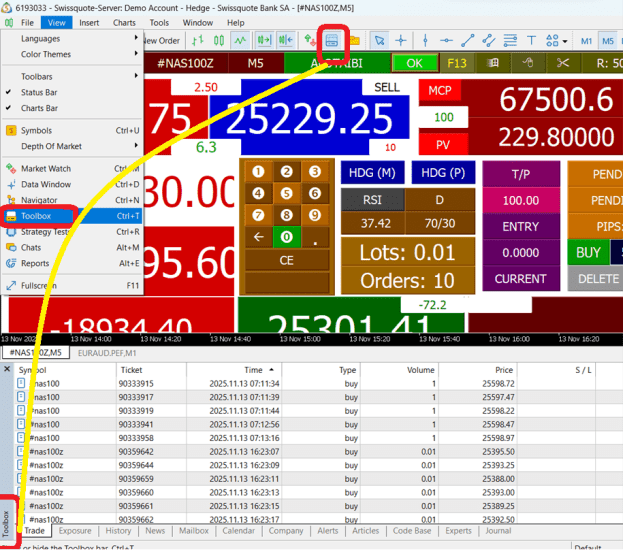This screenshot has height=552, width=625.
Task: Select the vertical line drawing tool
Action: pos(425,40)
